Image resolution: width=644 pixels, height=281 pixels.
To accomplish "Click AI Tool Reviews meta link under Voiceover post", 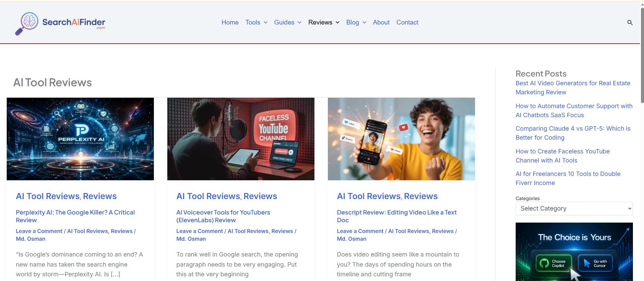I will coord(248,231).
